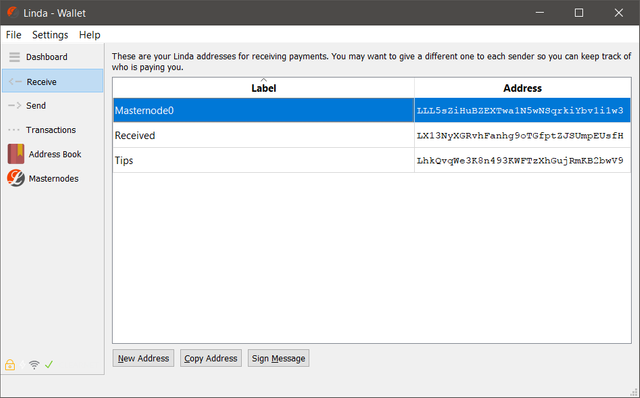
Task: Select the Masternode0 label row
Action: [264, 110]
